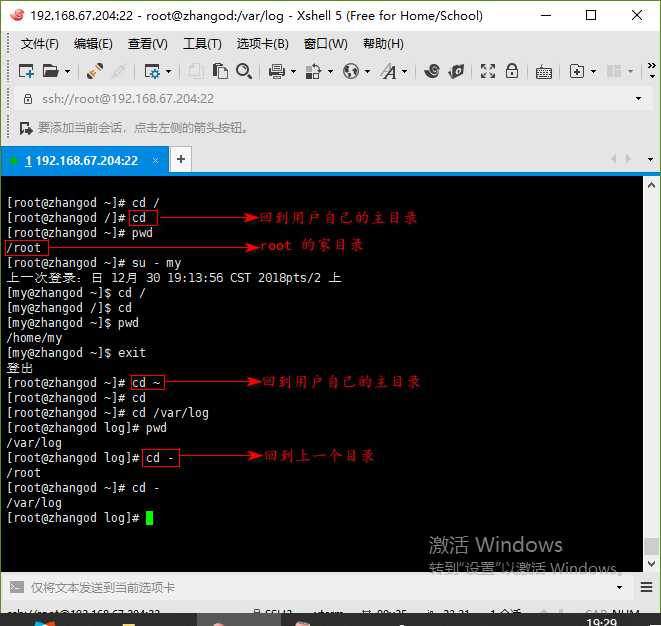Click the greyed Copy icon
The image size is (661, 626).
click(196, 72)
